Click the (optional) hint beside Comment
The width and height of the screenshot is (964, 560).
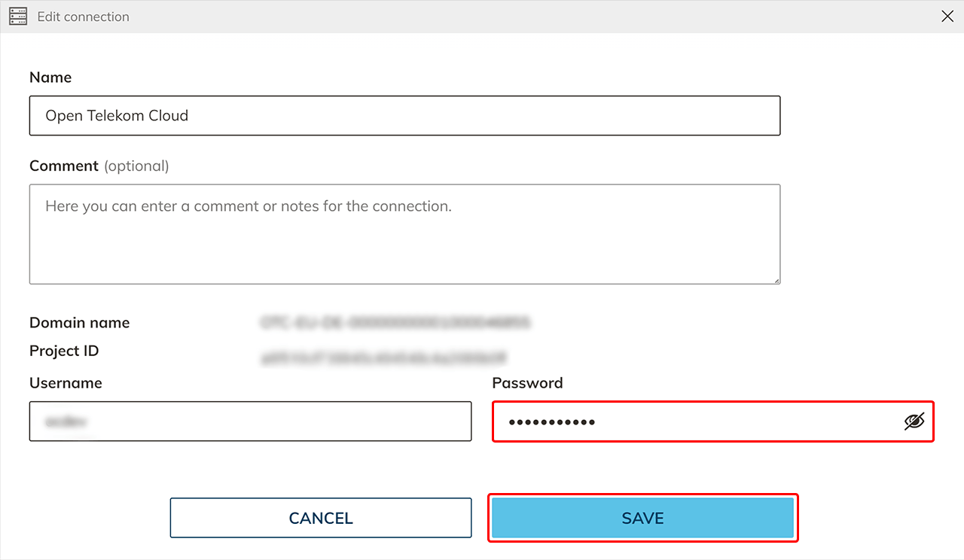(x=136, y=166)
